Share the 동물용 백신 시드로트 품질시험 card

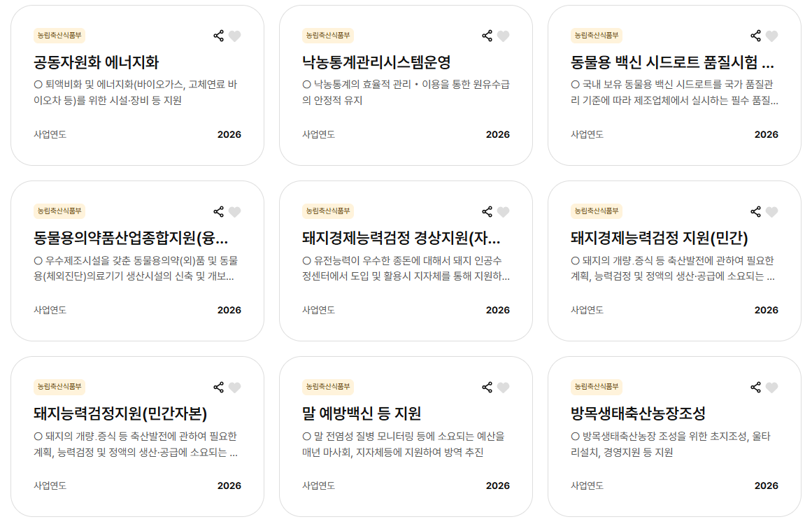point(755,36)
